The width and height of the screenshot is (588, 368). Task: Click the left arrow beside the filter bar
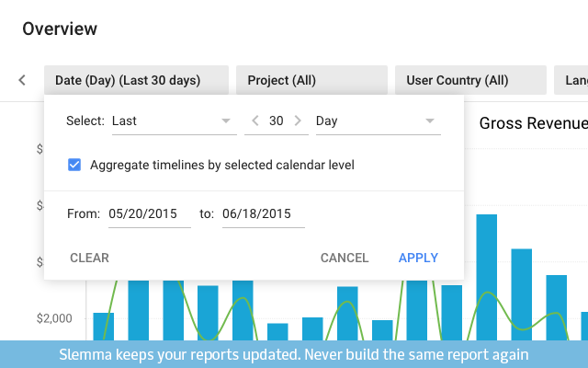(x=22, y=80)
